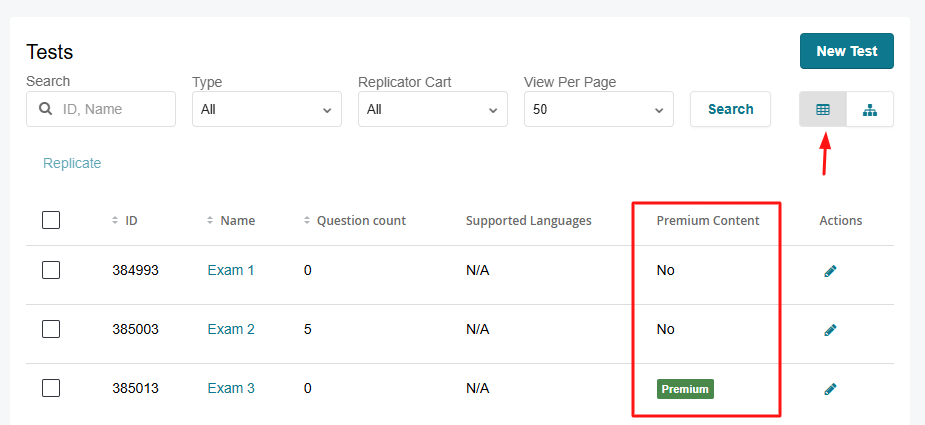Focus the ID, Name search field
Viewport: 925px width, 425px height.
(112, 109)
